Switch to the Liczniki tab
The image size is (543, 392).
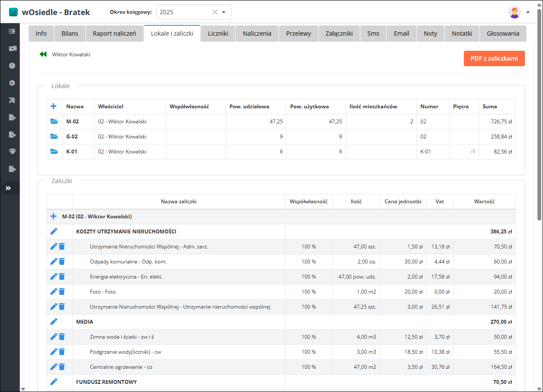tap(218, 34)
